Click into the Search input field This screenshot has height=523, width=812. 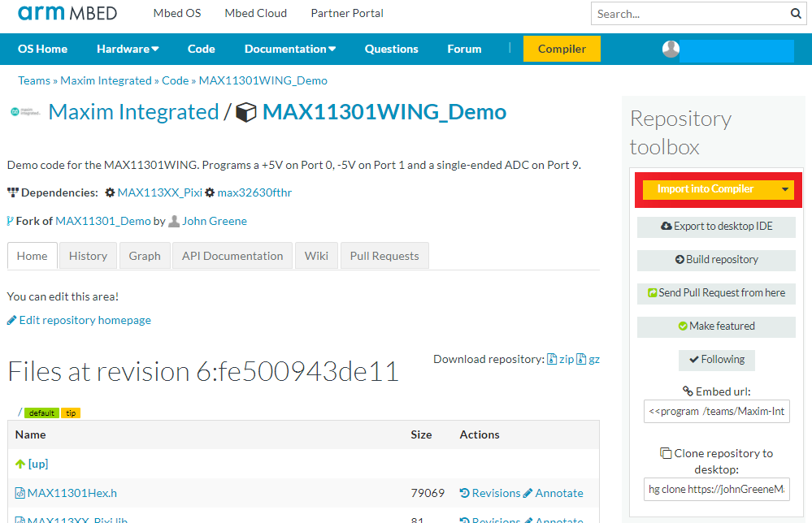click(691, 14)
